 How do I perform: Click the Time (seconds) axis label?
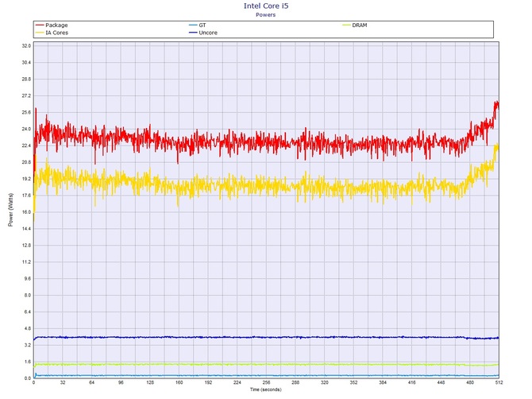[266, 389]
